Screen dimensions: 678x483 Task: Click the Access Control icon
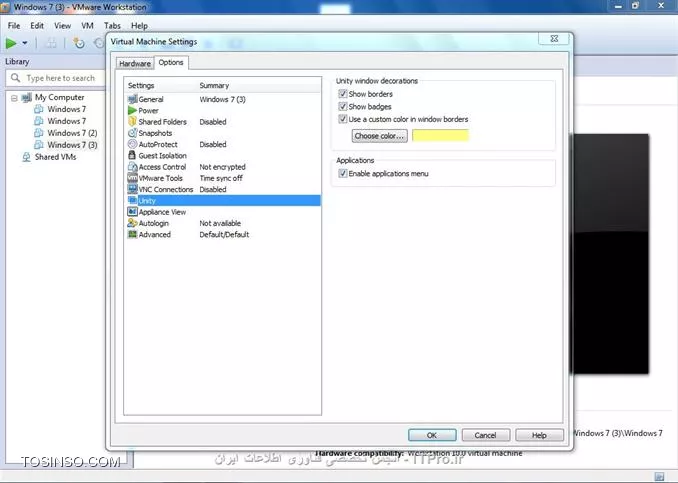(132, 166)
